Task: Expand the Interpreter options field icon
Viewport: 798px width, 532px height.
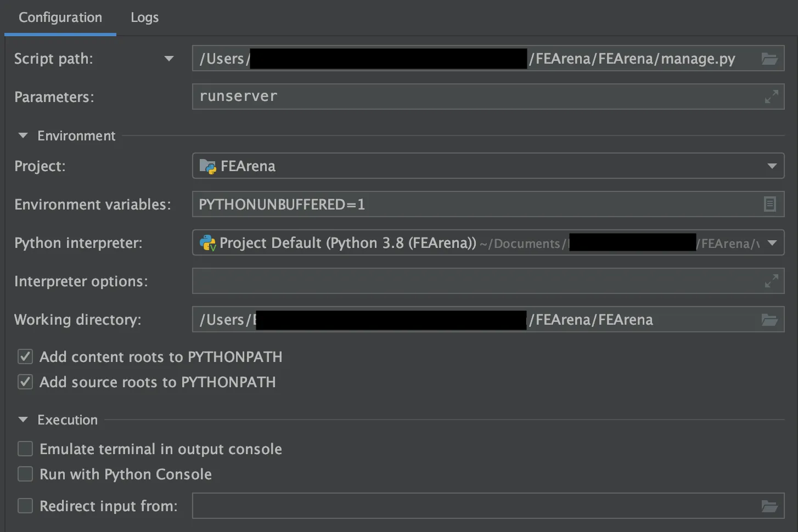Action: point(771,281)
